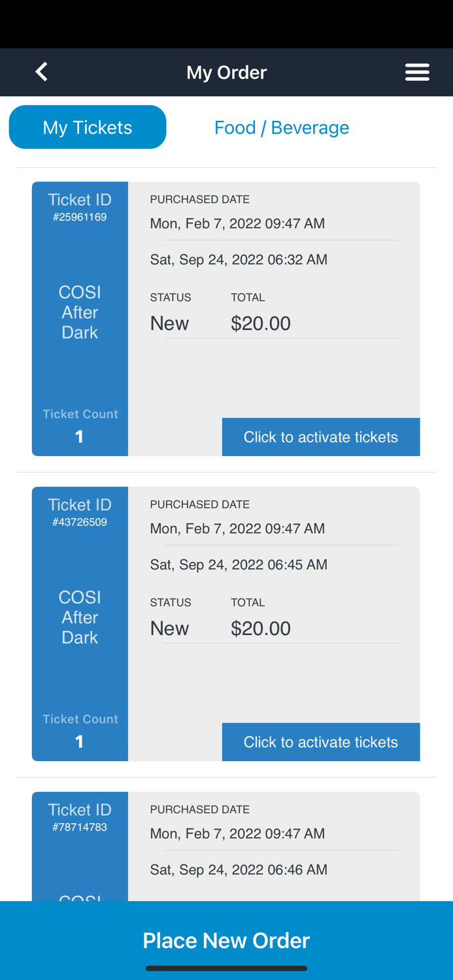
Task: Select the Ticket ID #25961169 label
Action: click(x=80, y=207)
